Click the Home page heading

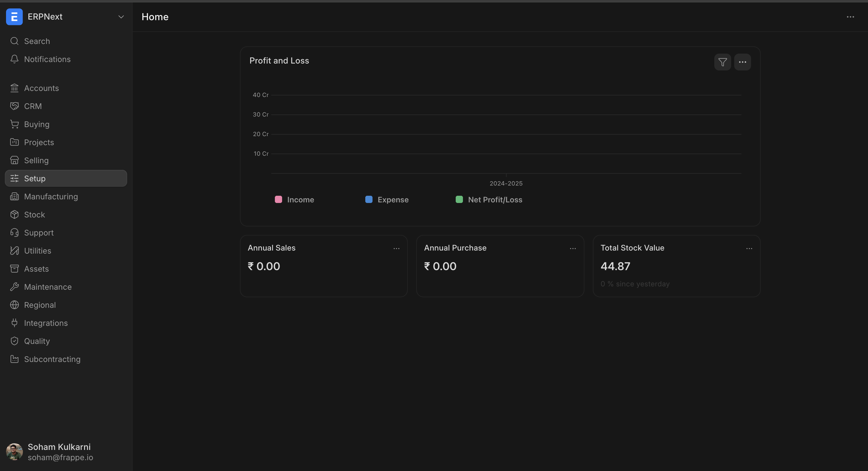coord(155,17)
